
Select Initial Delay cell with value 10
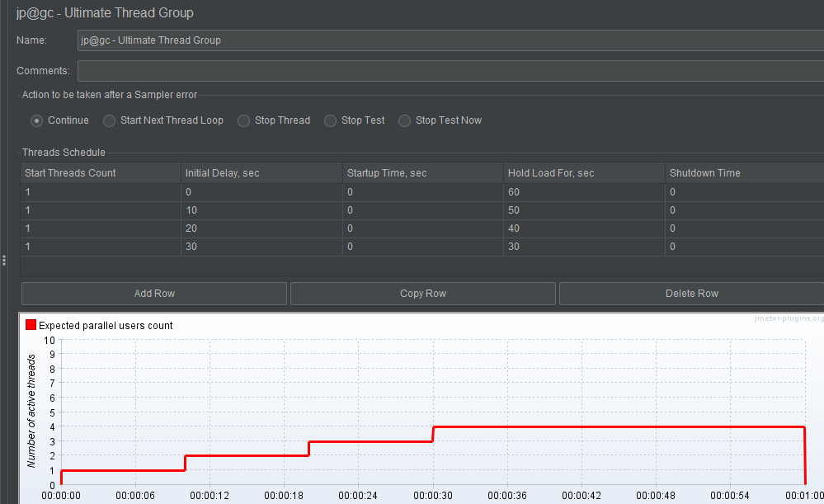(x=261, y=210)
